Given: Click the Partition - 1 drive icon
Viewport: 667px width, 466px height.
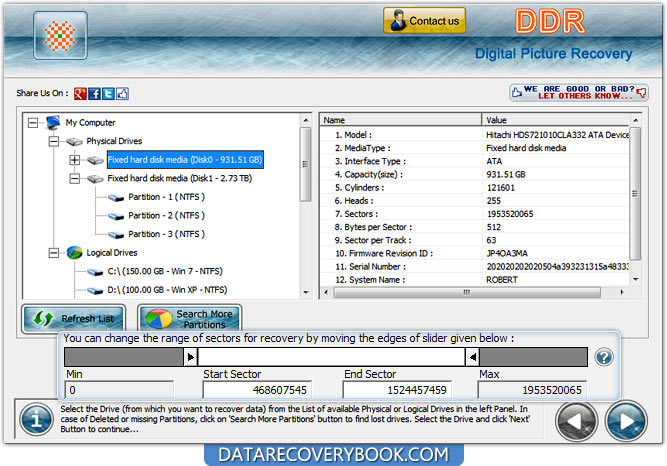Looking at the screenshot, I should (x=116, y=197).
